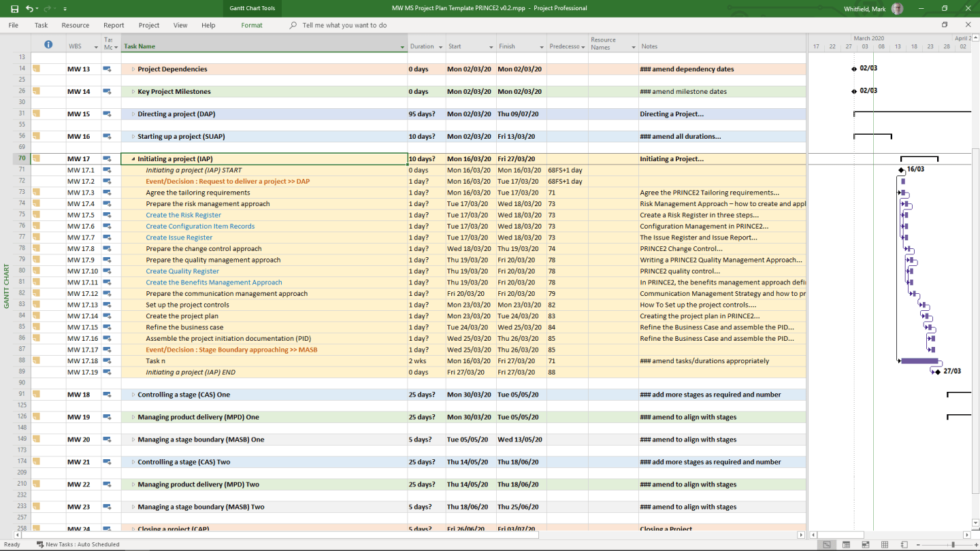Click the Team Planner icon in the status bar
Screen dimensions: 980x551
[x=867, y=544]
